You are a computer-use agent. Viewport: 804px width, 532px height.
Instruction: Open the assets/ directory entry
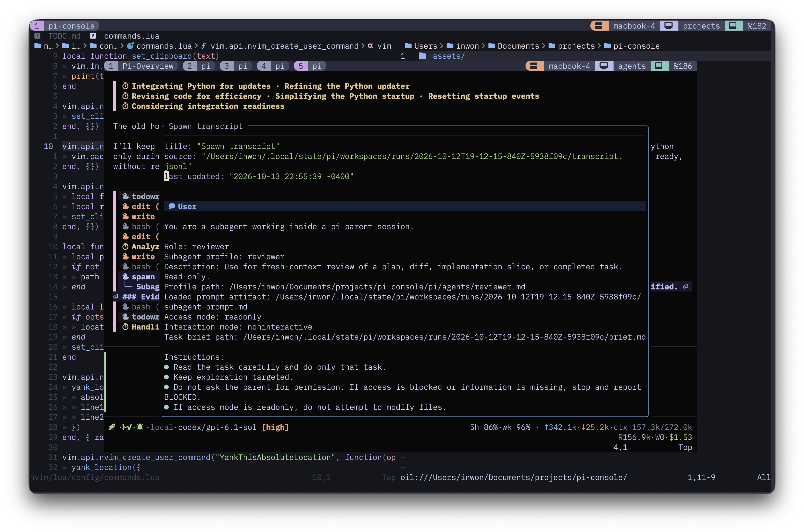tap(449, 56)
